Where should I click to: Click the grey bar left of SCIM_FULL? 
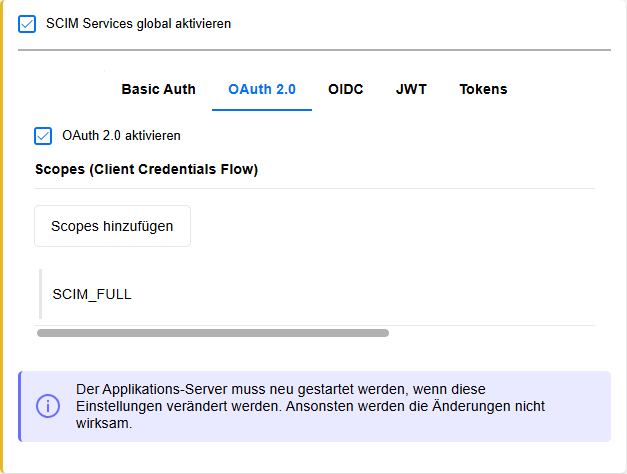[x=40, y=294]
